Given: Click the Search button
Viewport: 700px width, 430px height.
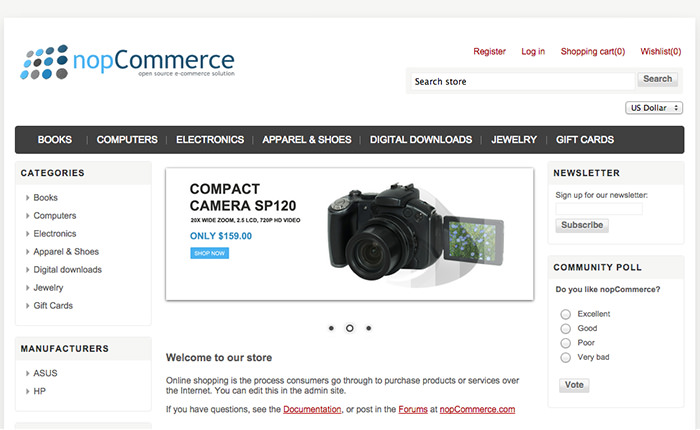Looking at the screenshot, I should 658,79.
